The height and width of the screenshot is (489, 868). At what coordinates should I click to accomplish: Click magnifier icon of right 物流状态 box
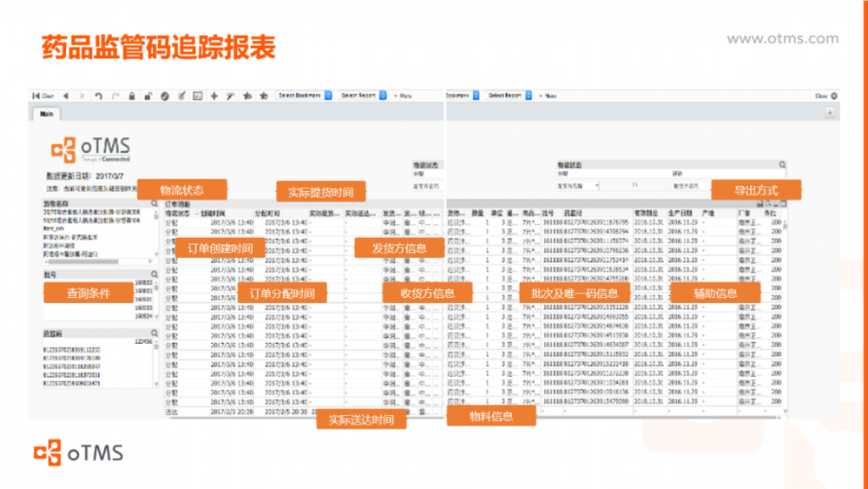[782, 164]
